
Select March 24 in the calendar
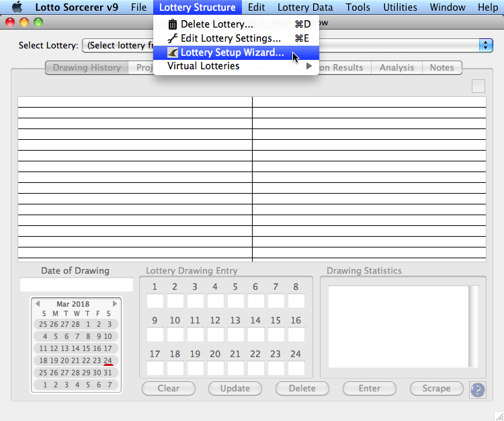108,360
